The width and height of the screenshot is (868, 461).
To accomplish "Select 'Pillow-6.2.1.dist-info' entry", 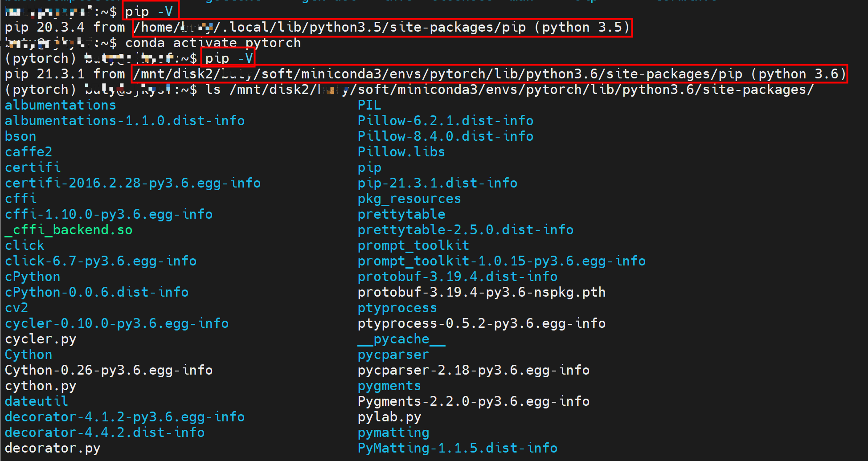I will pyautogui.click(x=446, y=121).
